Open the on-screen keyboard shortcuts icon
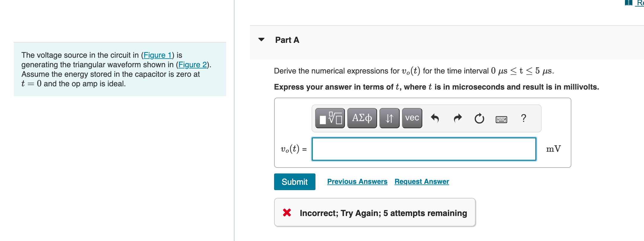 [x=501, y=118]
